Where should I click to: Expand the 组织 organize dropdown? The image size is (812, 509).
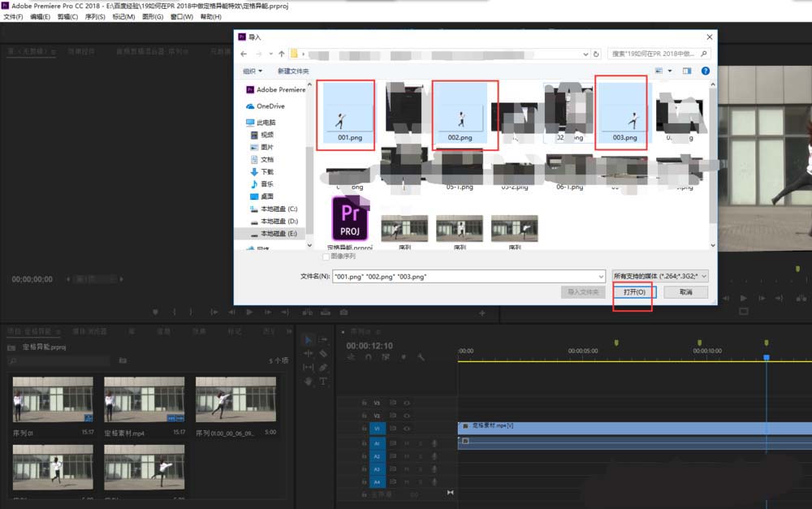point(253,71)
